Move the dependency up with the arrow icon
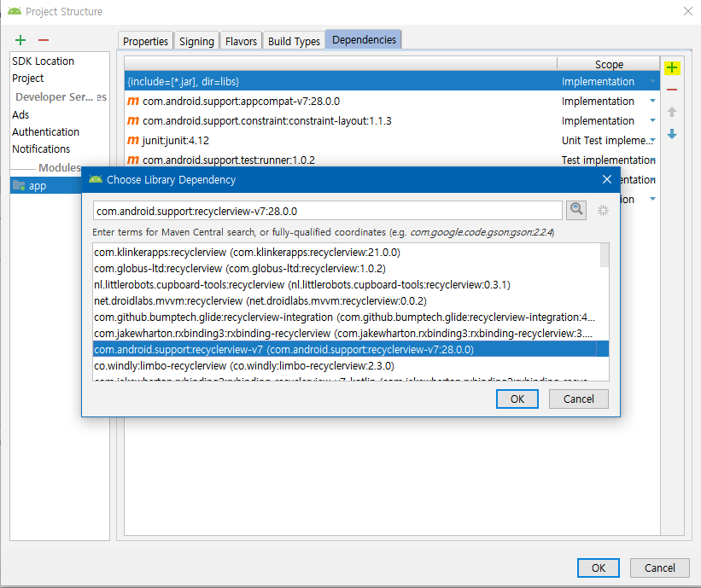Image resolution: width=701 pixels, height=588 pixels. [672, 112]
